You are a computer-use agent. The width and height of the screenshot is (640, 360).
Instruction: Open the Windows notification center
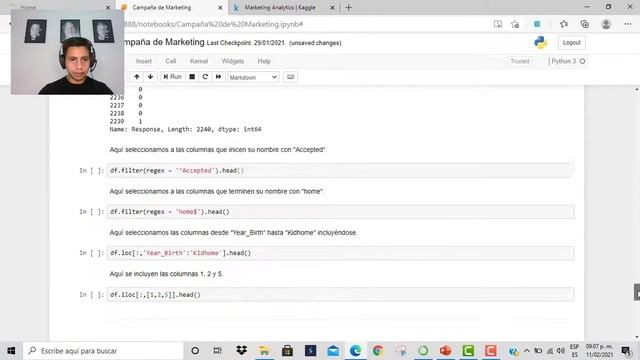click(626, 351)
